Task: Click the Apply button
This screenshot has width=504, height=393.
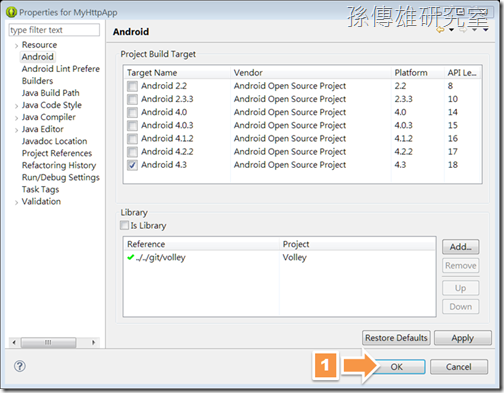Action: point(463,338)
